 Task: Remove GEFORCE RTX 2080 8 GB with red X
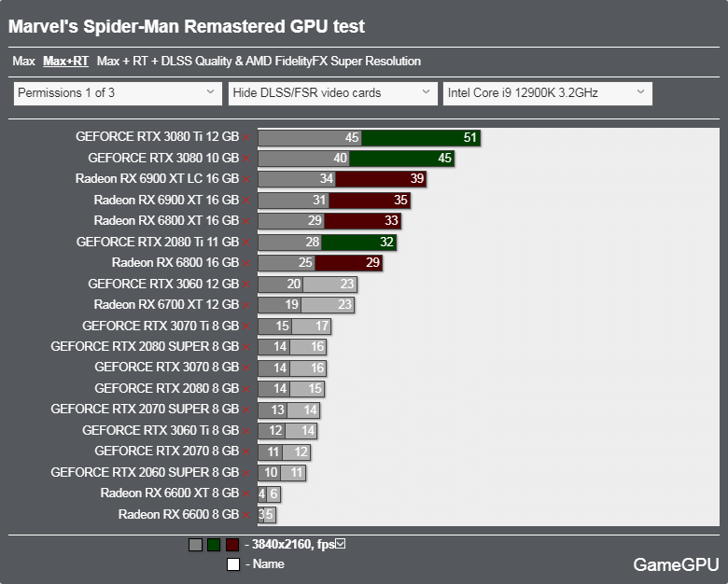point(246,389)
